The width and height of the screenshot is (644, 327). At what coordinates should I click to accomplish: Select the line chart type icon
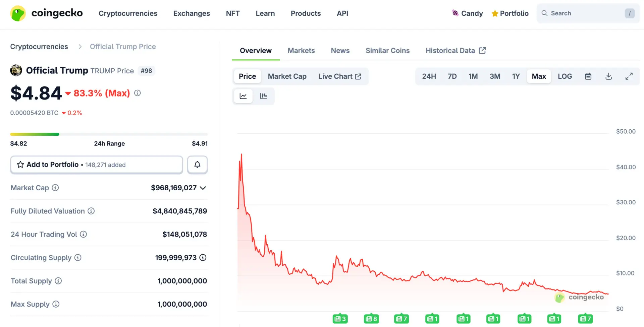243,96
